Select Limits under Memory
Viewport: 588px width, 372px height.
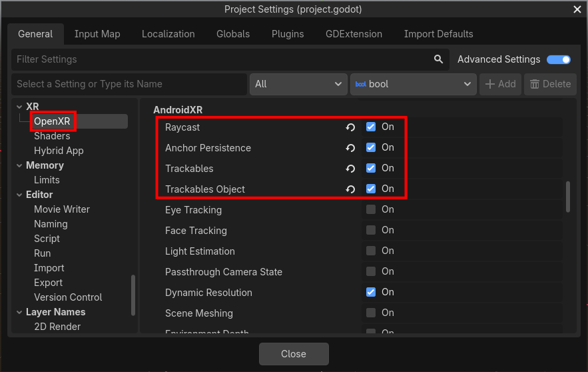point(47,180)
